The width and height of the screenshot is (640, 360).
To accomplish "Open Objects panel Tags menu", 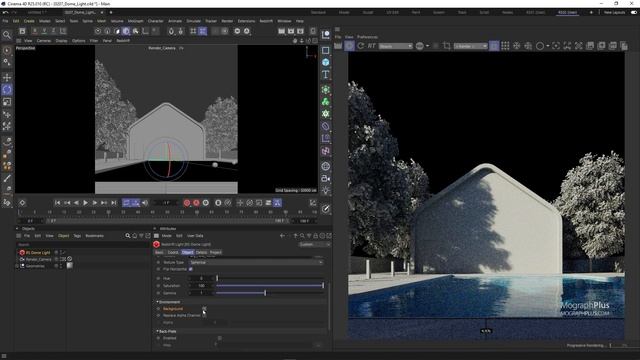I will [x=77, y=236].
